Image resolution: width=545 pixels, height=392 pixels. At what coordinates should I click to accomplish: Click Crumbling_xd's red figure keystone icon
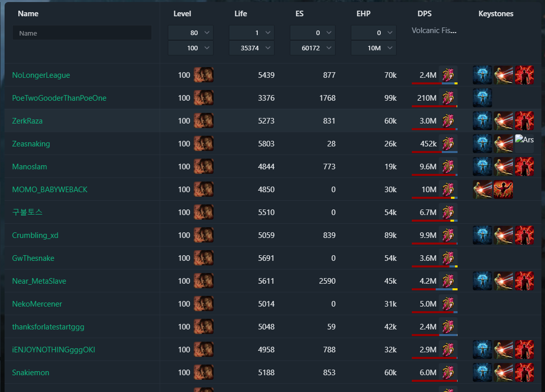pyautogui.click(x=524, y=235)
